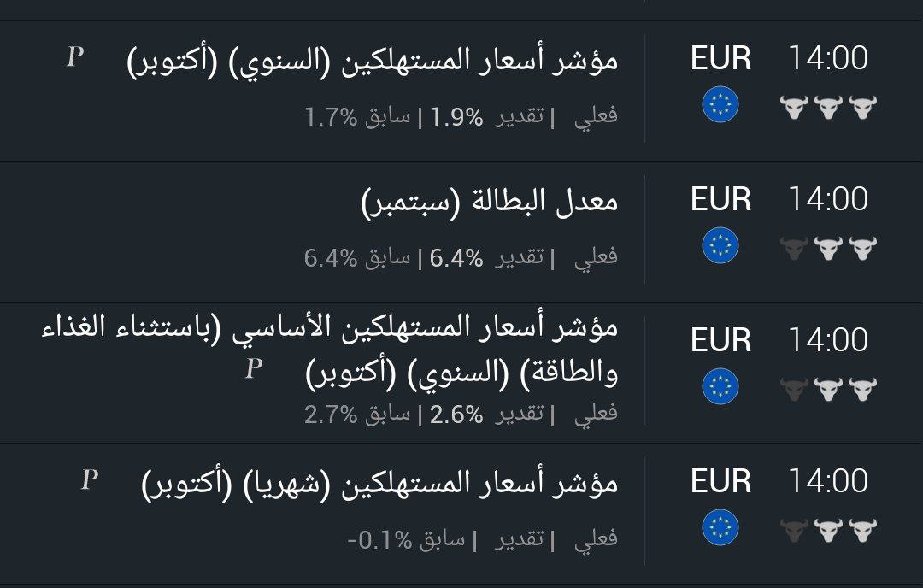Open unemployment rate September event
923x588 pixels.
[x=489, y=202]
